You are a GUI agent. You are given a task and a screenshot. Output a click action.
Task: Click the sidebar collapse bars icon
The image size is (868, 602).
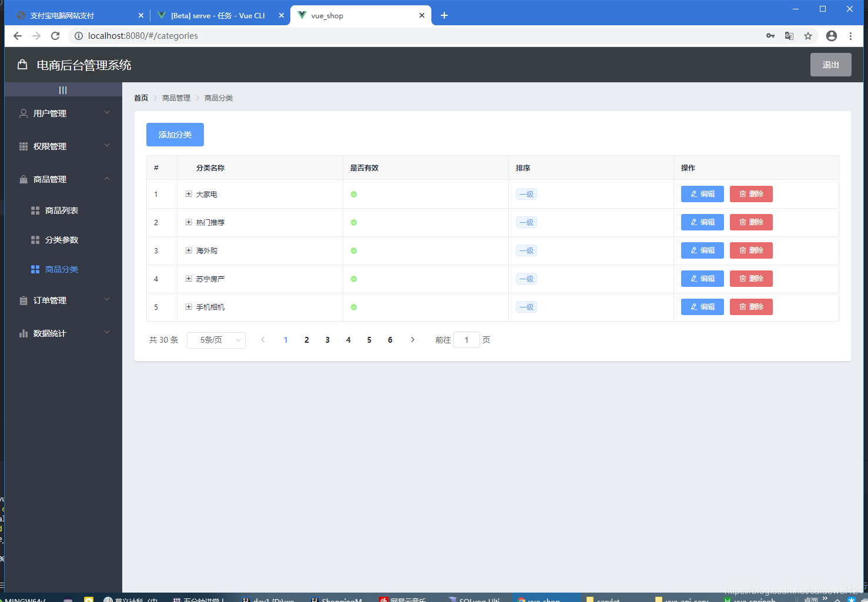pyautogui.click(x=63, y=90)
